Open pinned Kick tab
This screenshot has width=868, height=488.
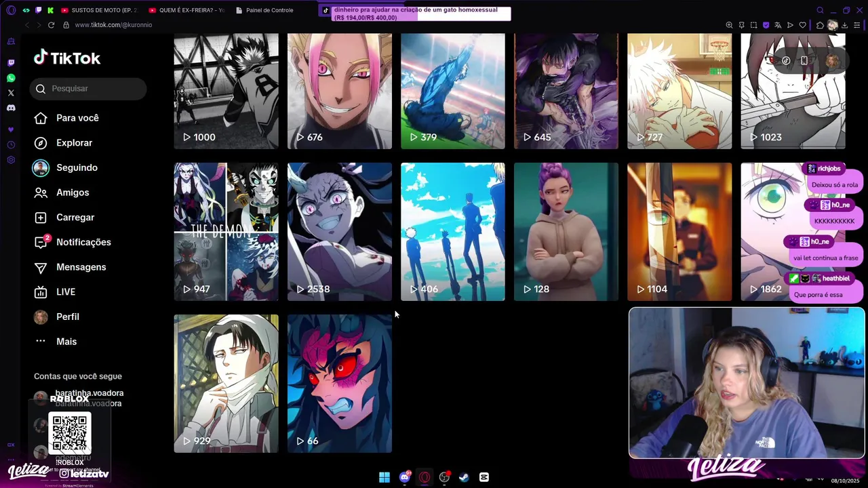click(50, 10)
